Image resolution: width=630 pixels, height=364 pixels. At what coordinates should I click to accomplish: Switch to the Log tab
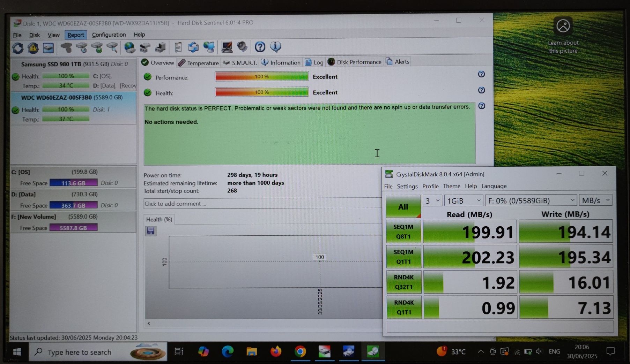[314, 62]
